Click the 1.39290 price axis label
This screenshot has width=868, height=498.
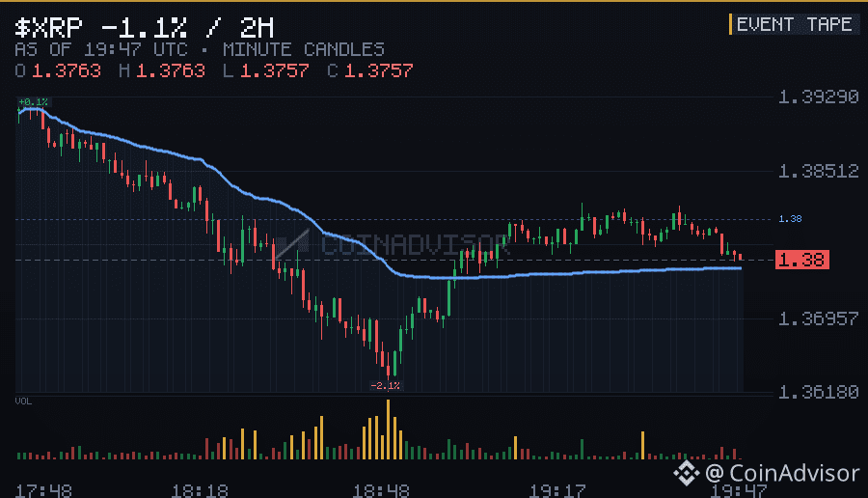point(818,97)
